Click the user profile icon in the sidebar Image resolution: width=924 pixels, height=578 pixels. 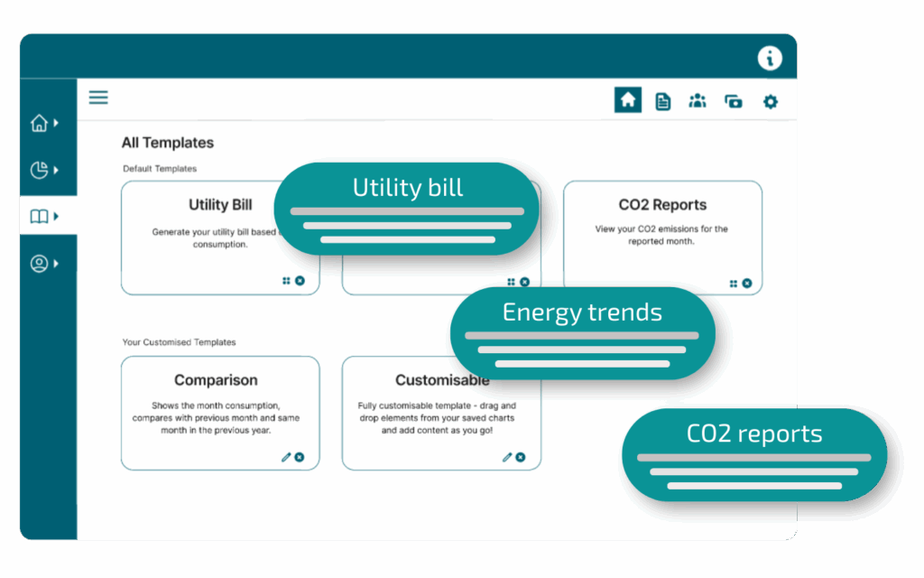pyautogui.click(x=39, y=264)
